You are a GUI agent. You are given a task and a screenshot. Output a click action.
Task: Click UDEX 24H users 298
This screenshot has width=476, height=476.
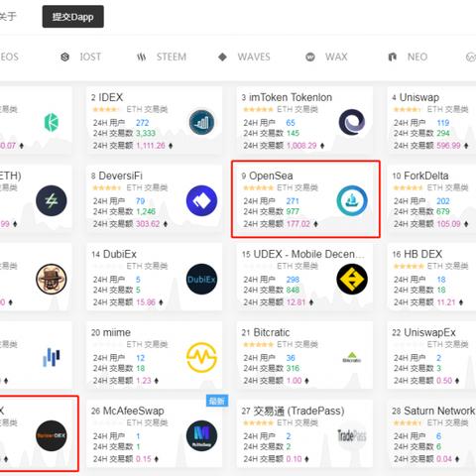point(293,280)
